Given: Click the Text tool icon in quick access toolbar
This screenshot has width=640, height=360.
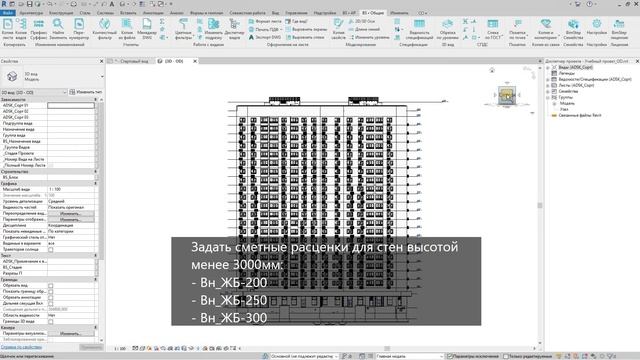Looking at the screenshot, I should pyautogui.click(x=112, y=4).
